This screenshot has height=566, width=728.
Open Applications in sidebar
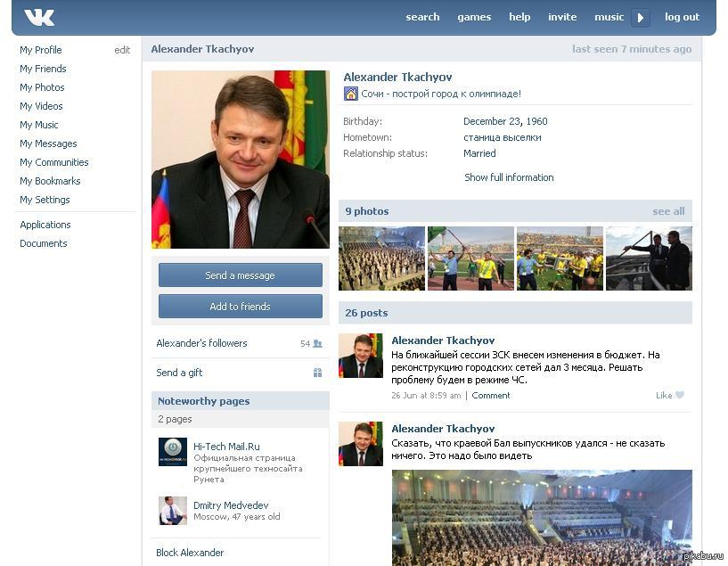(45, 225)
